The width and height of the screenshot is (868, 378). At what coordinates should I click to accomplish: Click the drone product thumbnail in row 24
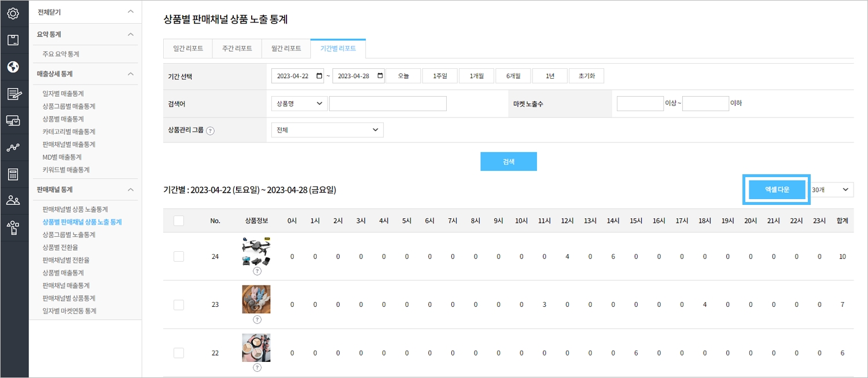256,252
